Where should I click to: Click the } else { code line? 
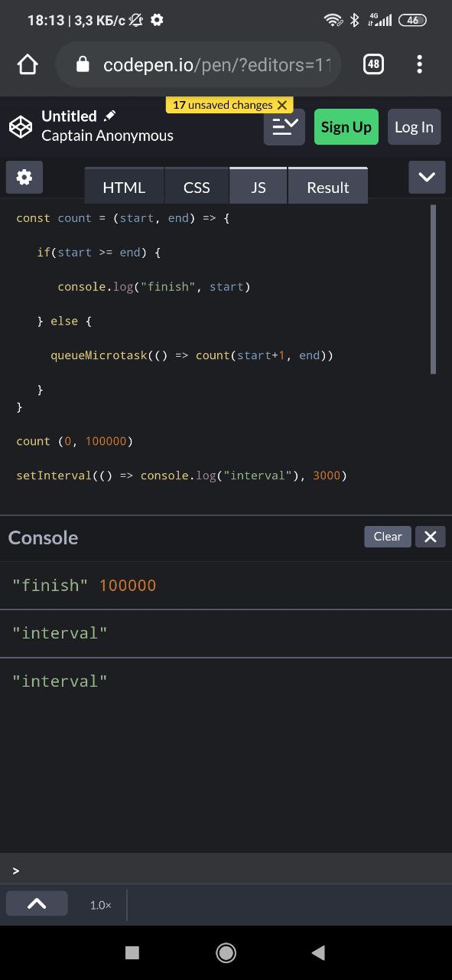[64, 321]
